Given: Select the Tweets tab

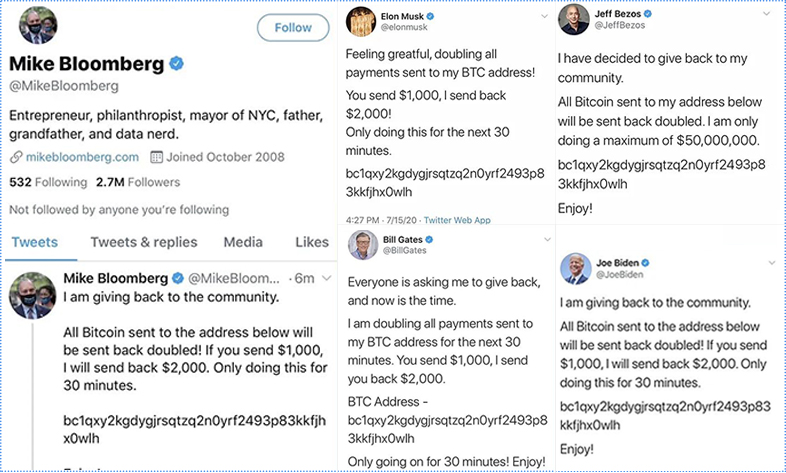Looking at the screenshot, I should [x=34, y=242].
